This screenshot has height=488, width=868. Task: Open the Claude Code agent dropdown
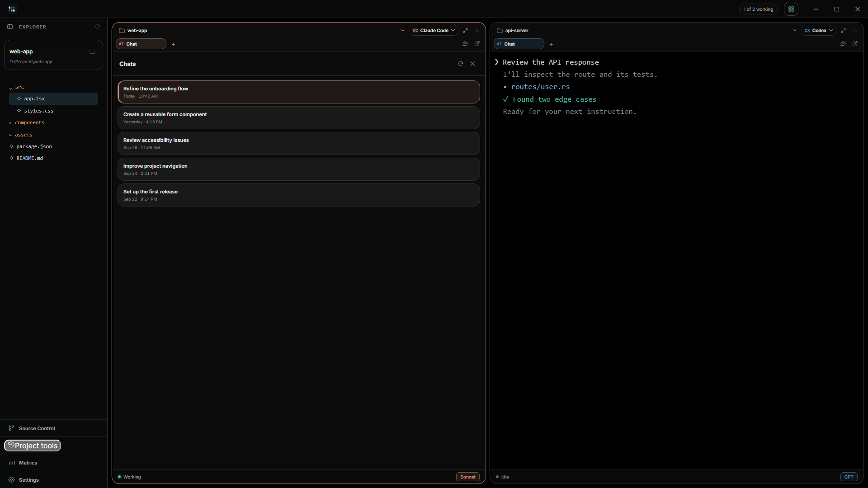pos(434,30)
